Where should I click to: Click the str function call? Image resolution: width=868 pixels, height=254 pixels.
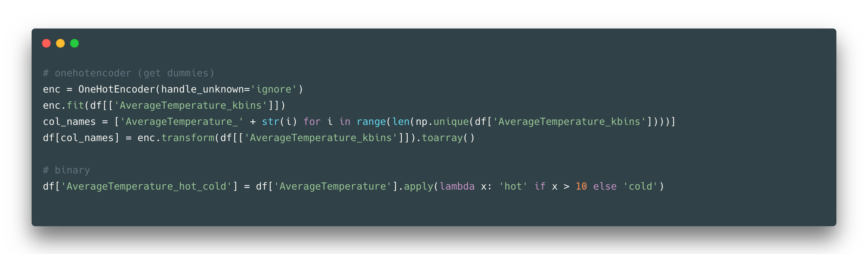[x=270, y=122]
